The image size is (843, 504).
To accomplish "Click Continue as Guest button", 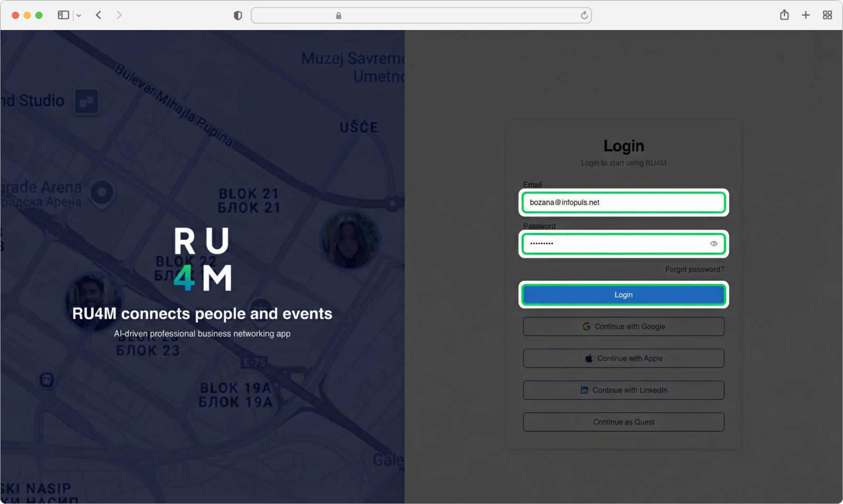I will (x=623, y=422).
